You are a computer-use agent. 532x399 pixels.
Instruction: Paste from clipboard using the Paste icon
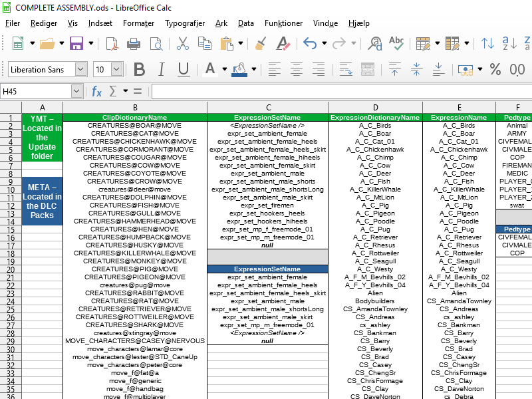coord(227,43)
